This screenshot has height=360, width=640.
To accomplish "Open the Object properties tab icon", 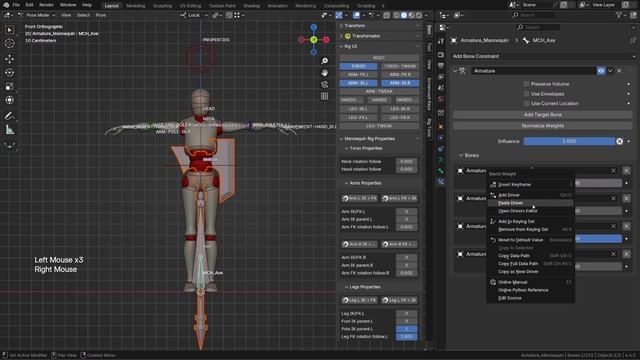I will (x=441, y=127).
